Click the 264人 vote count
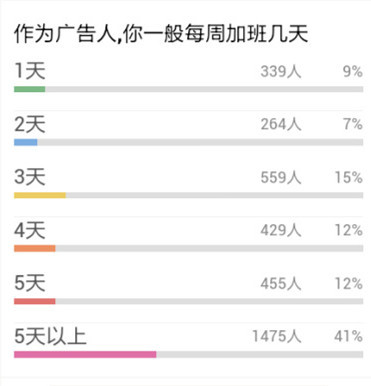The image size is (371, 386). click(x=281, y=124)
